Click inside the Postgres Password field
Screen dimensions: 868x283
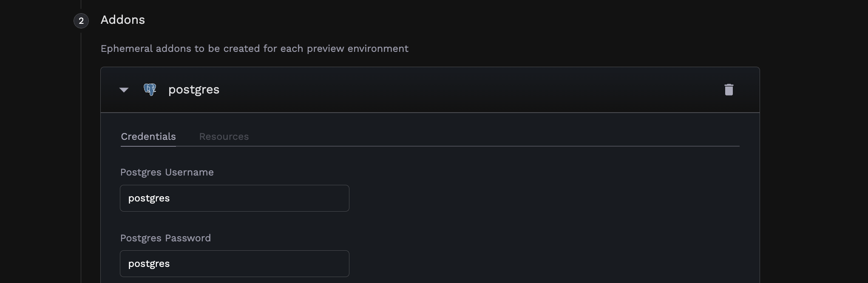tap(234, 263)
